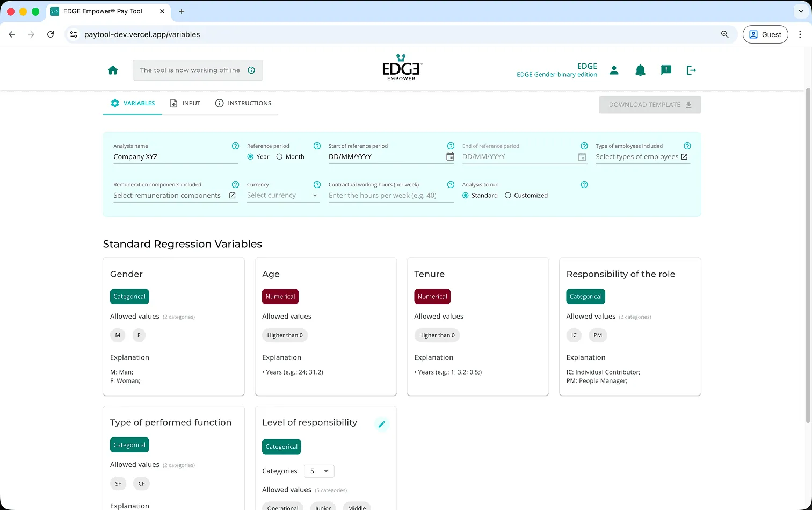
Task: Click the Contractual working hours input
Action: click(x=391, y=195)
